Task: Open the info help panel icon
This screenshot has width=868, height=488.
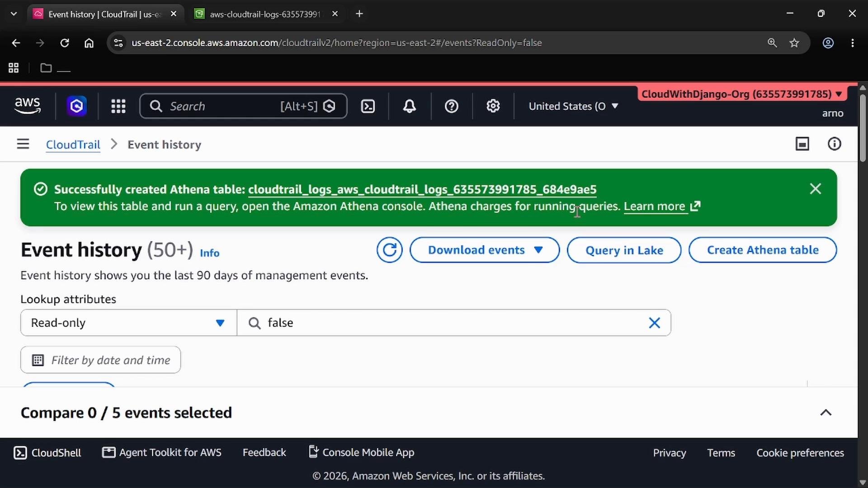Action: [x=835, y=144]
